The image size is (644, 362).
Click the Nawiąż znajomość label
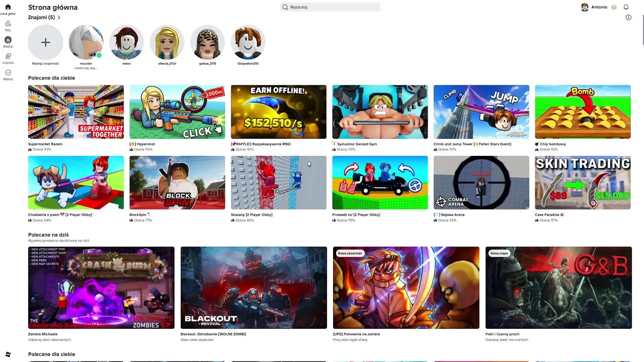pyautogui.click(x=45, y=63)
